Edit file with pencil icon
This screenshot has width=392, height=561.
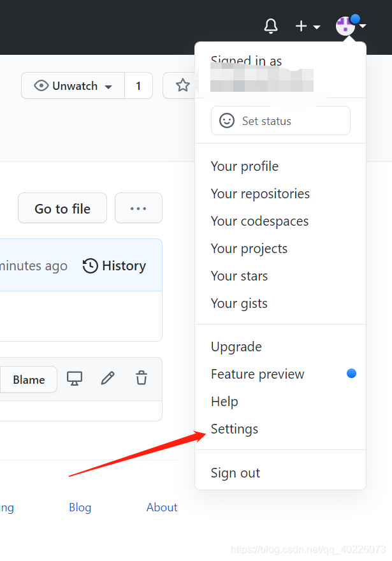(108, 378)
